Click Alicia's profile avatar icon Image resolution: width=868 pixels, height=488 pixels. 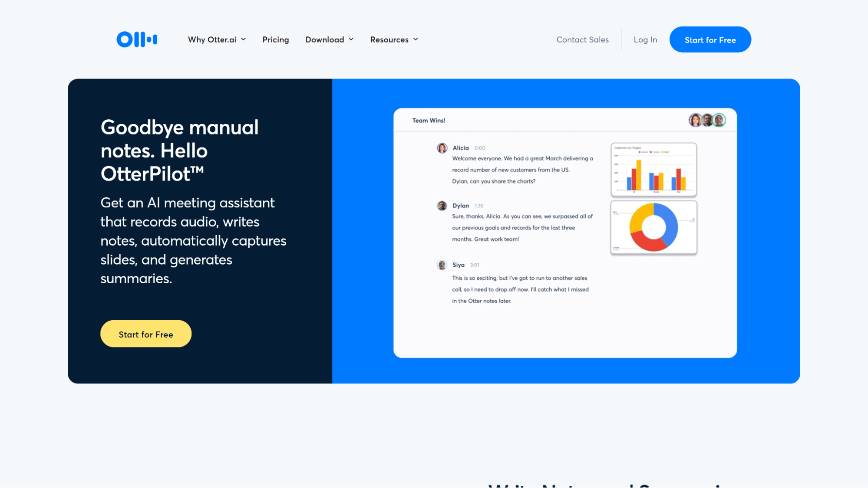click(442, 147)
